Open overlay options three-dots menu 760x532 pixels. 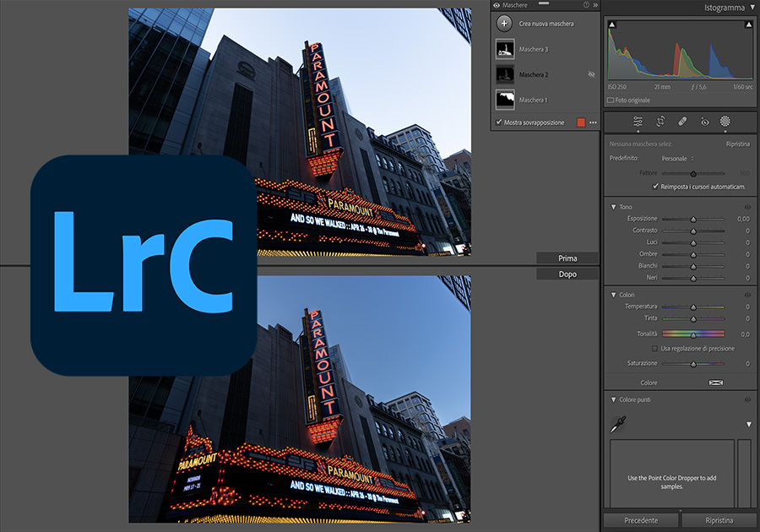coord(593,122)
